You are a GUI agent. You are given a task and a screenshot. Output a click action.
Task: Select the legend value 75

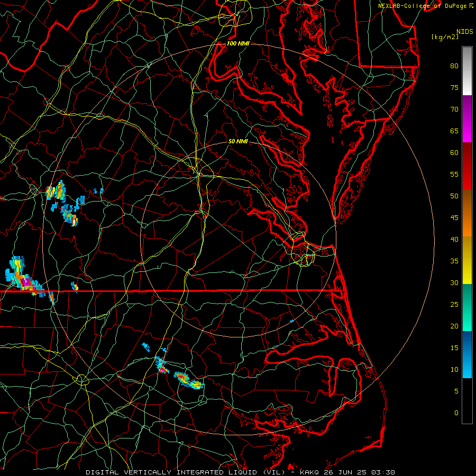[454, 87]
